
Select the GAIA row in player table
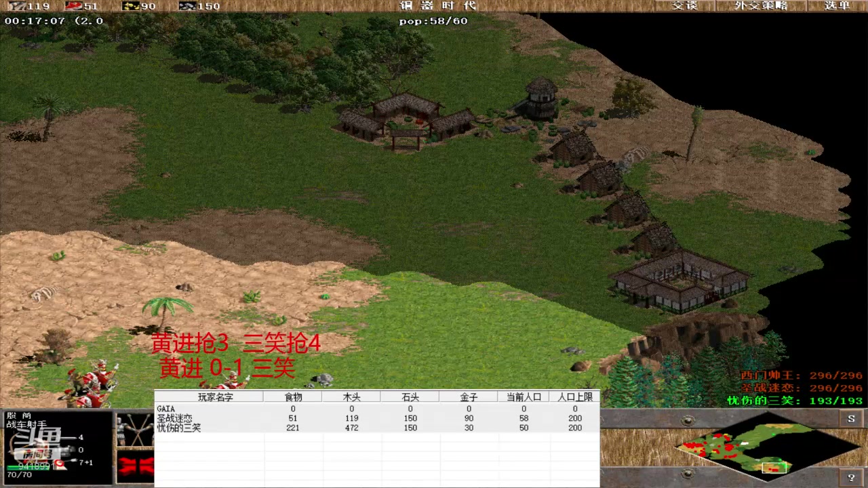(x=377, y=409)
